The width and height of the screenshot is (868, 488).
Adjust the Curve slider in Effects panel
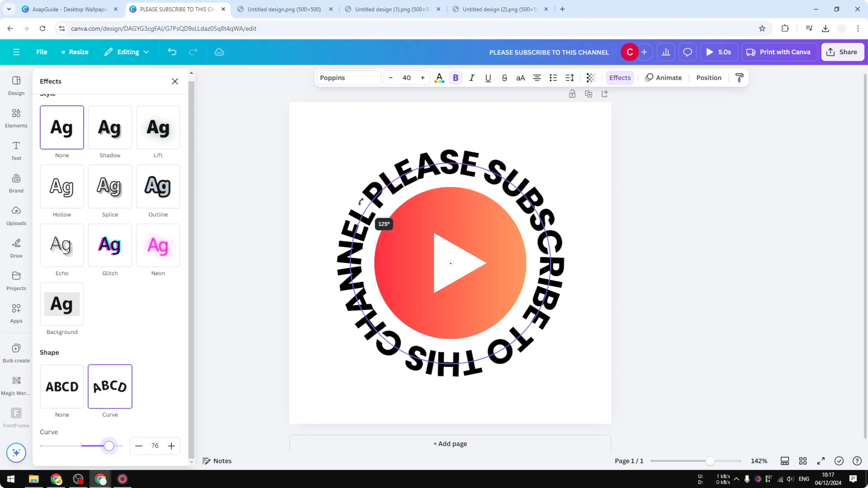coord(108,446)
